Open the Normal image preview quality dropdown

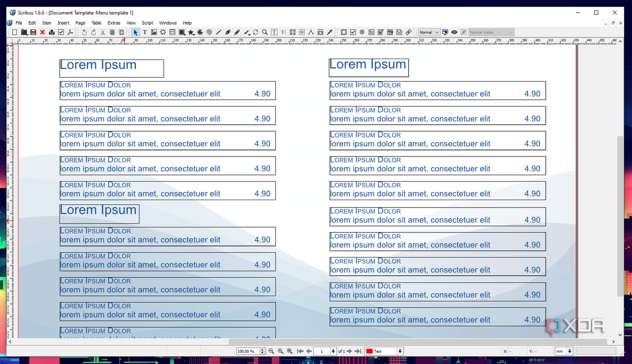[429, 32]
